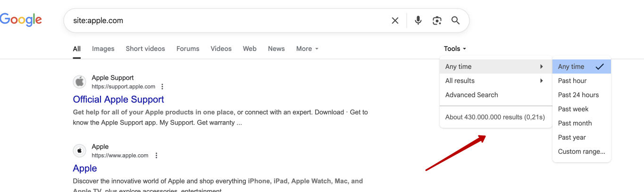Viewport: 644px width, 192px height.
Task: Collapse the Tools dropdown
Action: pyautogui.click(x=455, y=49)
